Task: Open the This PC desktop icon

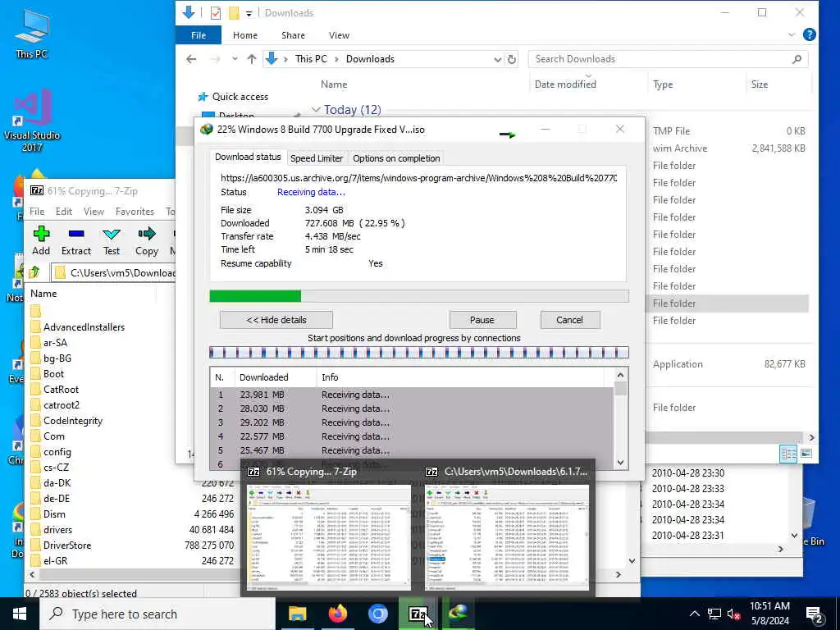Action: 32,33
